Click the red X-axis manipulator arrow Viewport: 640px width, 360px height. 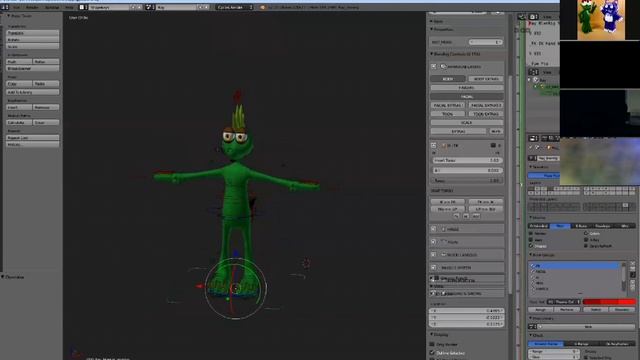(x=200, y=286)
